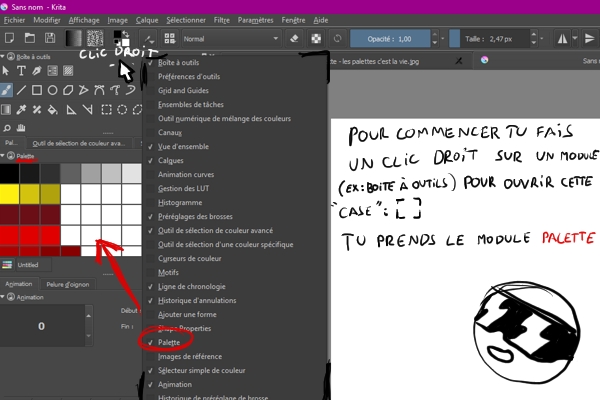The image size is (600, 400).
Task: Select the Color Picker eyedropper tool
Action: click(21, 110)
